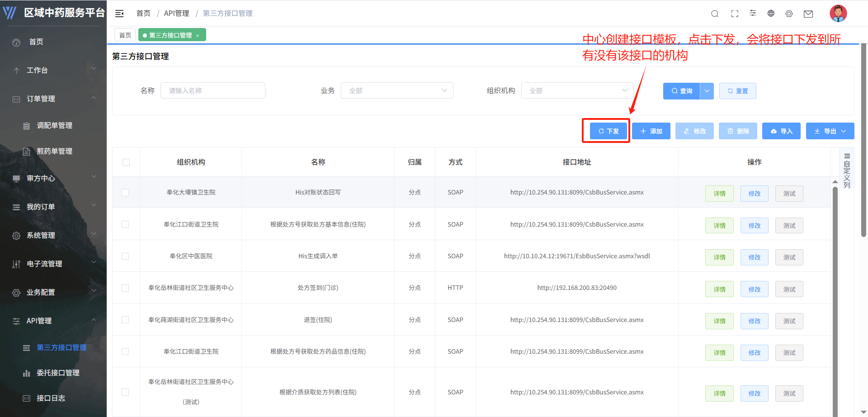Open the search magnifier icon in header

(x=715, y=14)
